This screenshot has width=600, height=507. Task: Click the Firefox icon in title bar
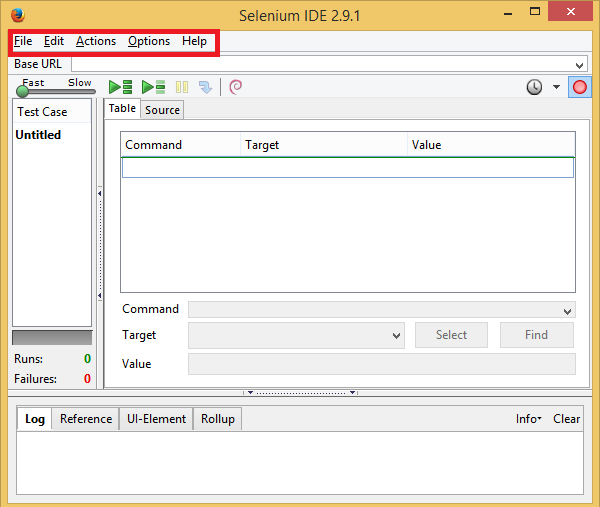pyautogui.click(x=17, y=15)
